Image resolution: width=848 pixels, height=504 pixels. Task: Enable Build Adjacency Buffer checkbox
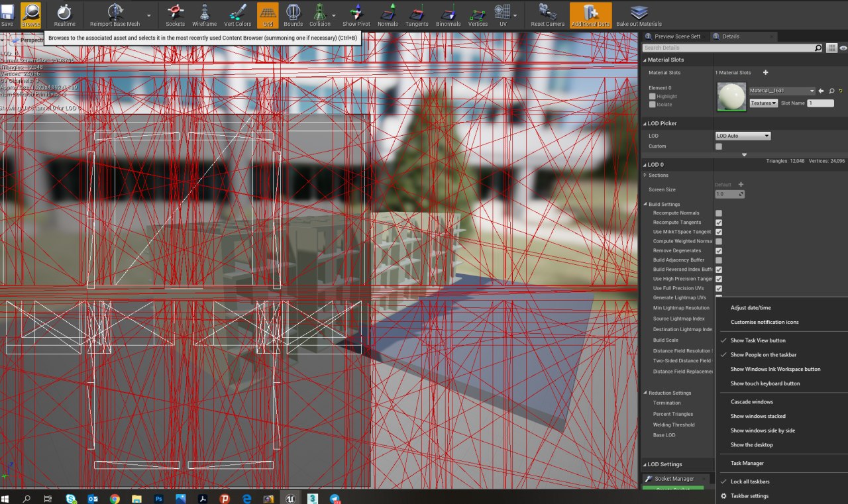719,260
